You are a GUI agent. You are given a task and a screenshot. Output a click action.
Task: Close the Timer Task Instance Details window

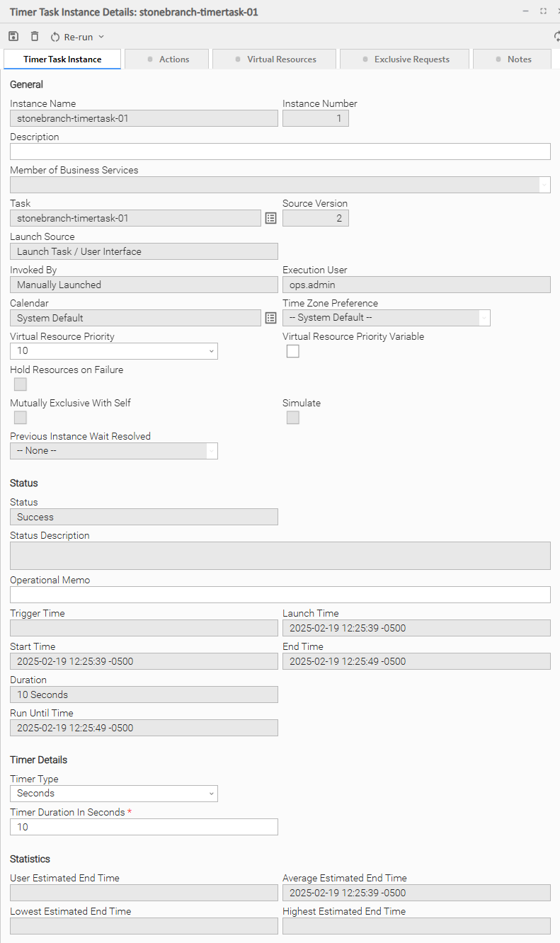[557, 11]
